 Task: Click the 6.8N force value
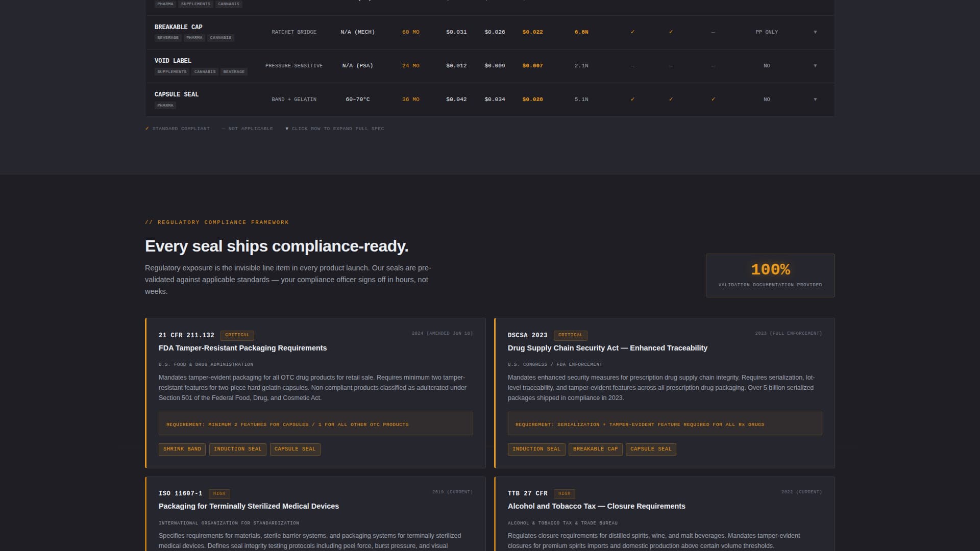581,32
